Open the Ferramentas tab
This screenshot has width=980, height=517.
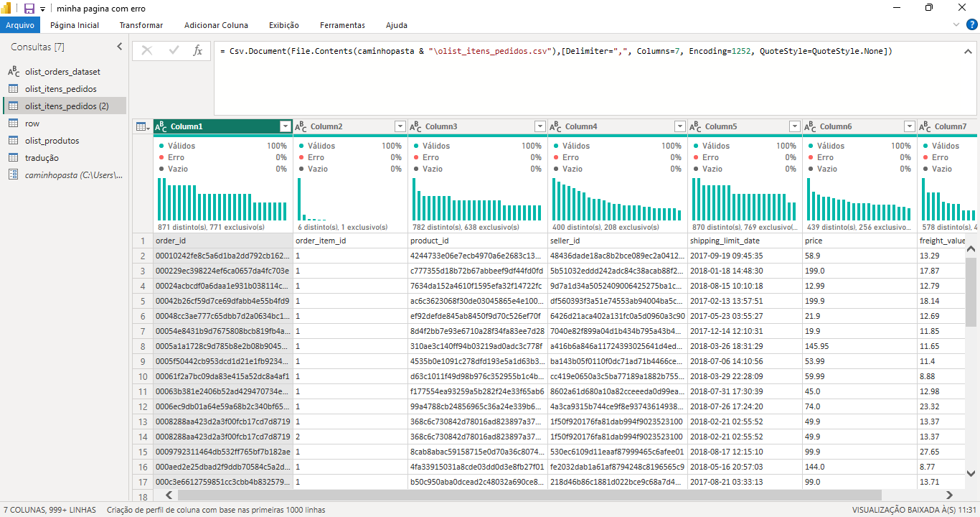[342, 25]
